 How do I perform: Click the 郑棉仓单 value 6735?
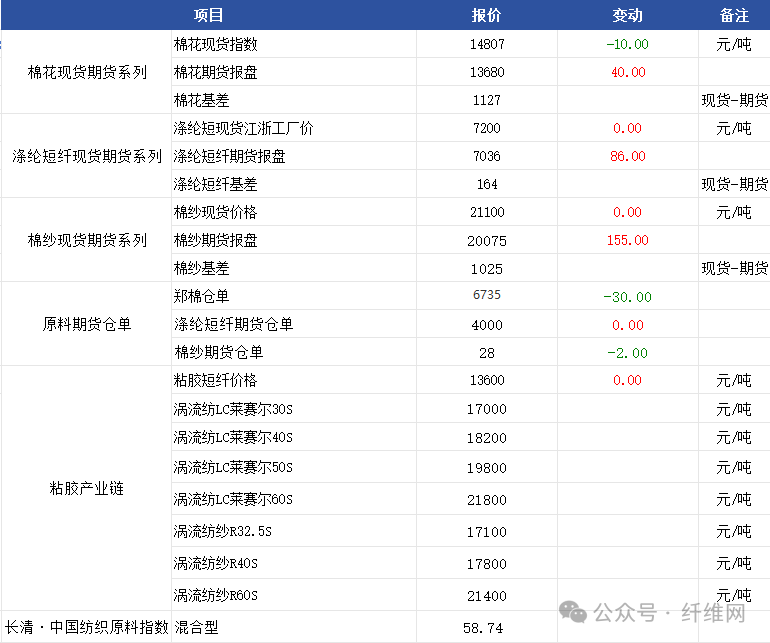486,296
